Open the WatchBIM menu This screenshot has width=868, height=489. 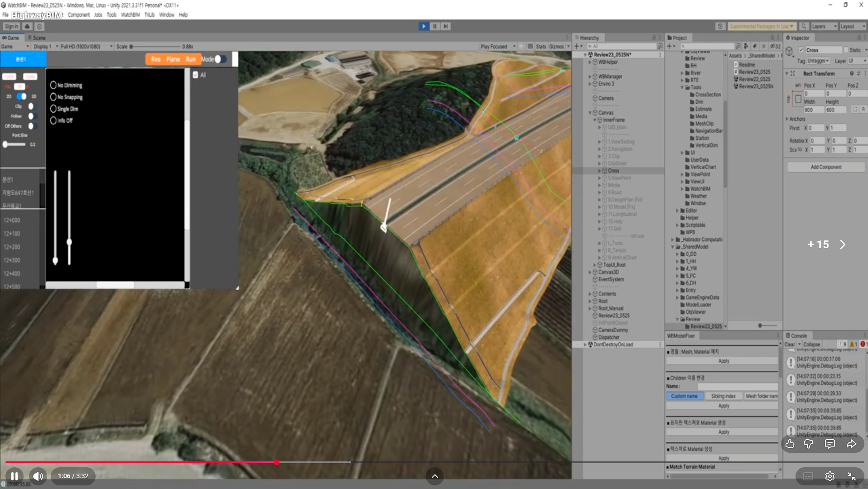click(x=130, y=15)
